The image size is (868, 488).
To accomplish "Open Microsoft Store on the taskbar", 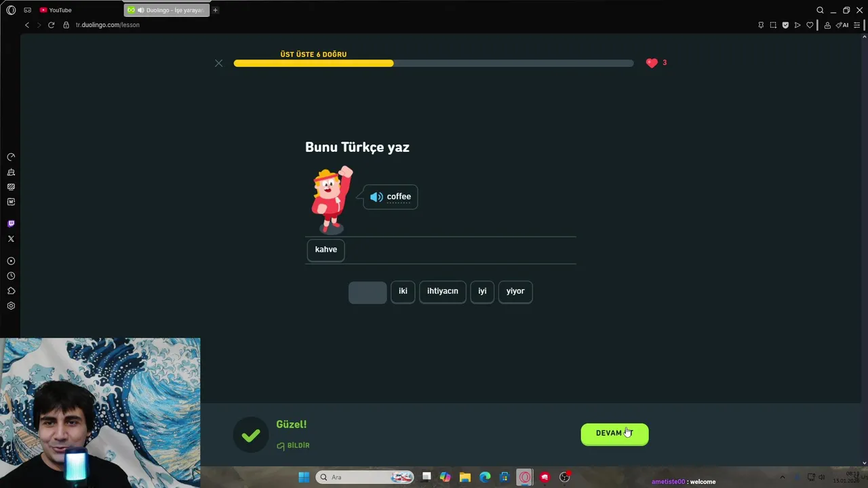I will [505, 477].
